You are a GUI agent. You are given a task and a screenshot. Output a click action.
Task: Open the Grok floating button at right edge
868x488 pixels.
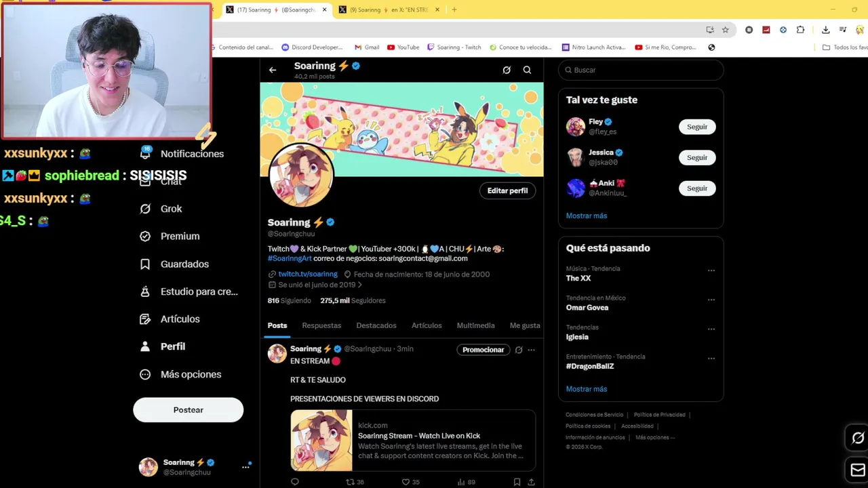(857, 438)
